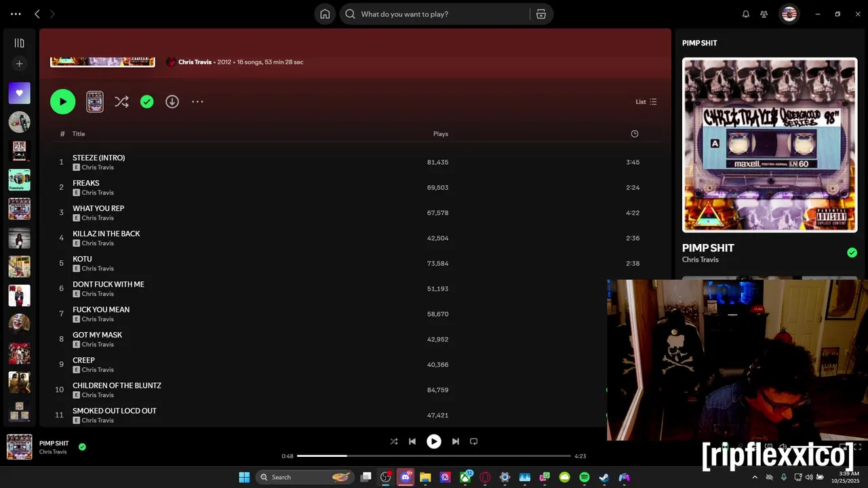Image resolution: width=868 pixels, height=488 pixels.
Task: Go back with the left arrow
Action: click(x=37, y=14)
